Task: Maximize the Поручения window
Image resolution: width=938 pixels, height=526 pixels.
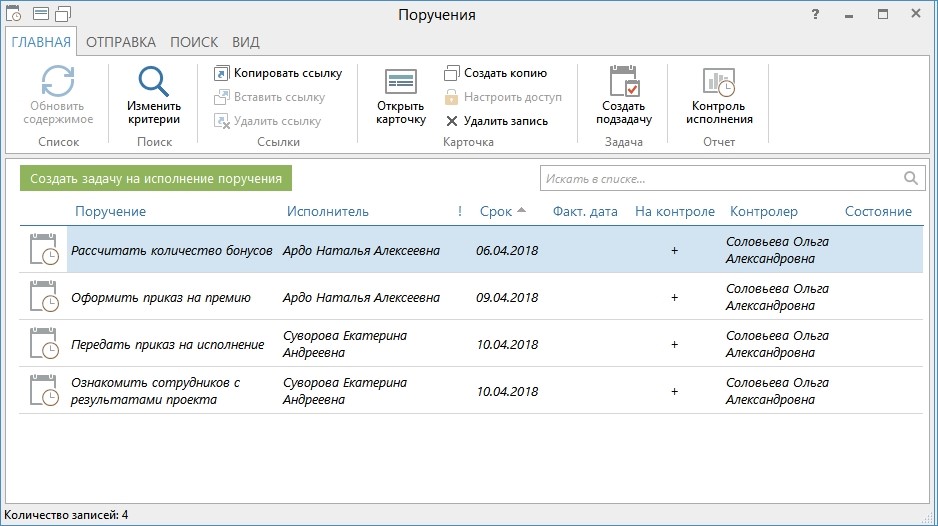Action: (x=883, y=14)
